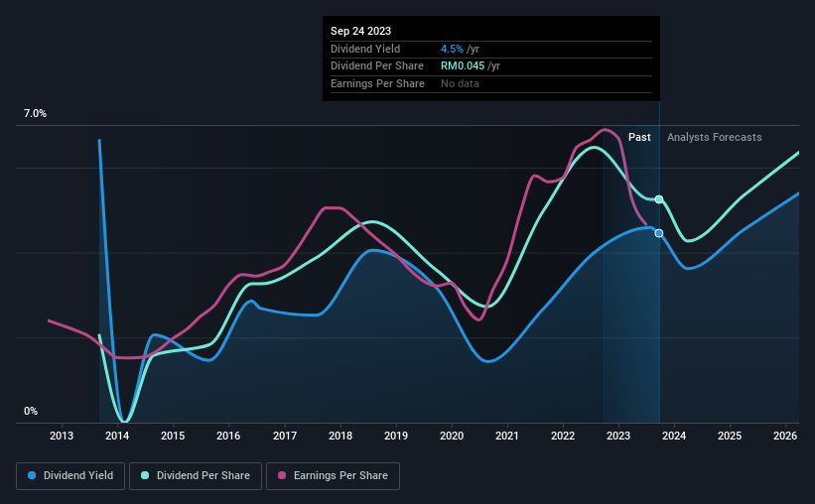
Task: Click the 0% y-axis label
Action: click(31, 411)
